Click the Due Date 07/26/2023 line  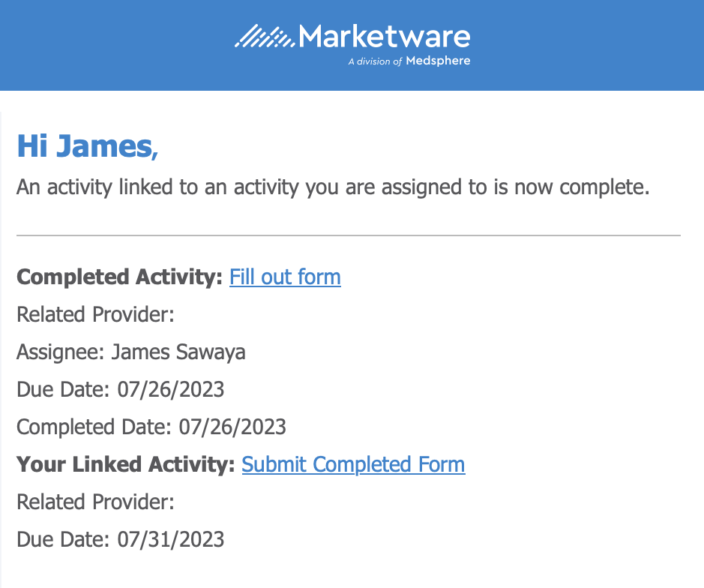(120, 389)
